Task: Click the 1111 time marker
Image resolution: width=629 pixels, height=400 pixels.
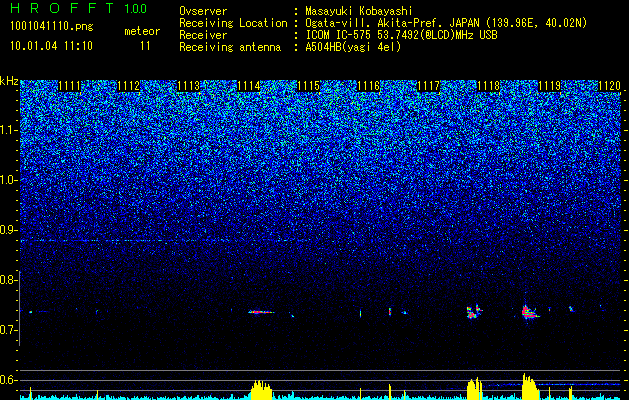Action: [69, 86]
